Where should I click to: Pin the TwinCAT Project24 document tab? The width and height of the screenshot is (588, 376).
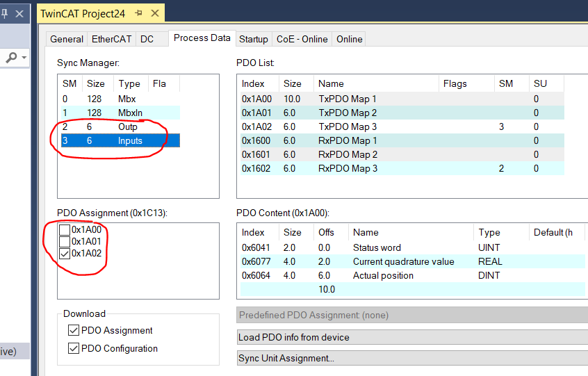click(x=139, y=13)
